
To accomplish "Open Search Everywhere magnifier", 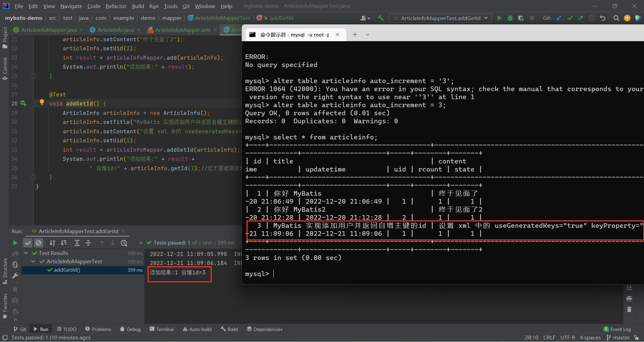I will (616, 18).
